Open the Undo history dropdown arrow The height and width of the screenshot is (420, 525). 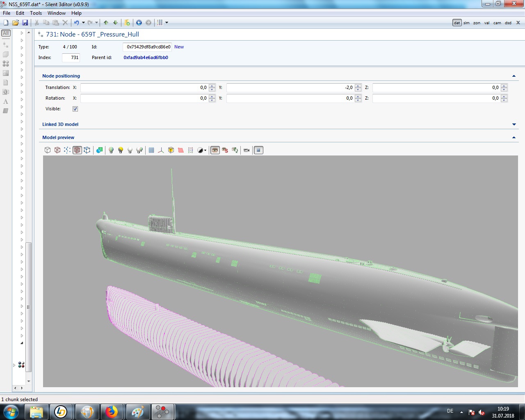coord(83,23)
